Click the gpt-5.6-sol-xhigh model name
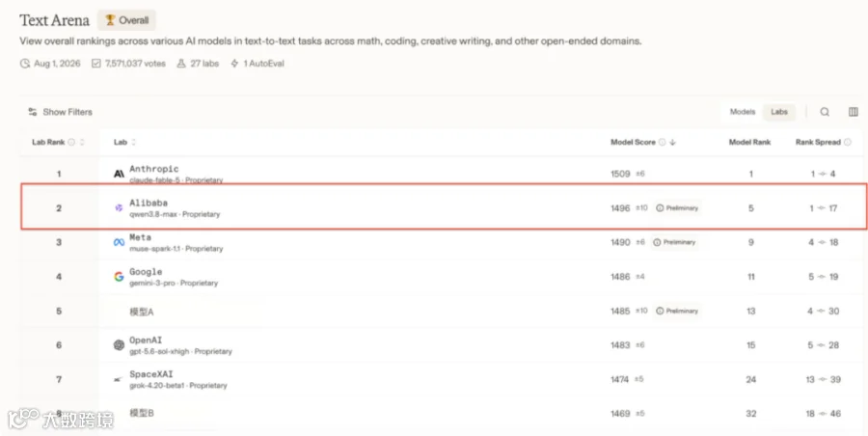The image size is (868, 436). [159, 351]
